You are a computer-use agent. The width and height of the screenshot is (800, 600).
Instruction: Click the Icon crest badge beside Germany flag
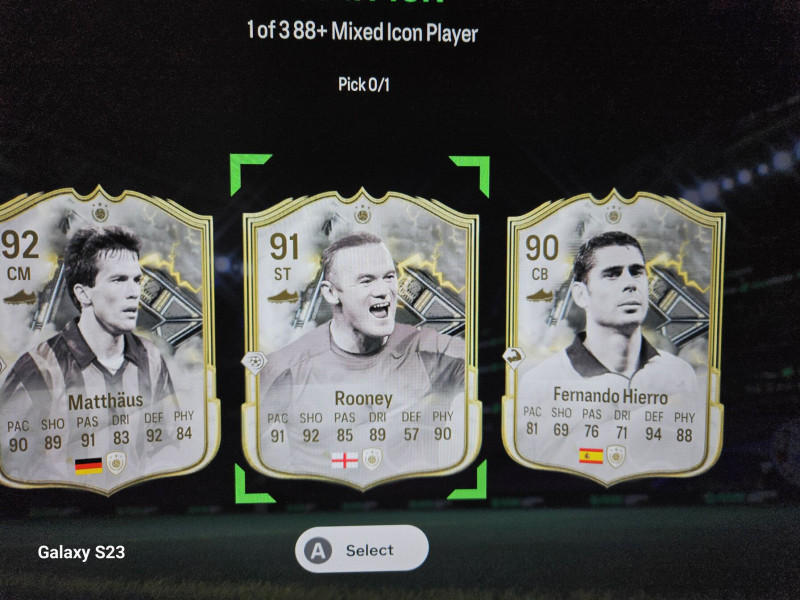116,463
